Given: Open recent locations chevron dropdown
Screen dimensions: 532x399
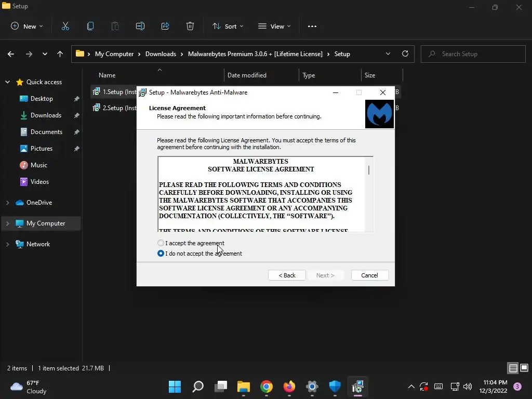Looking at the screenshot, I should click(x=45, y=54).
